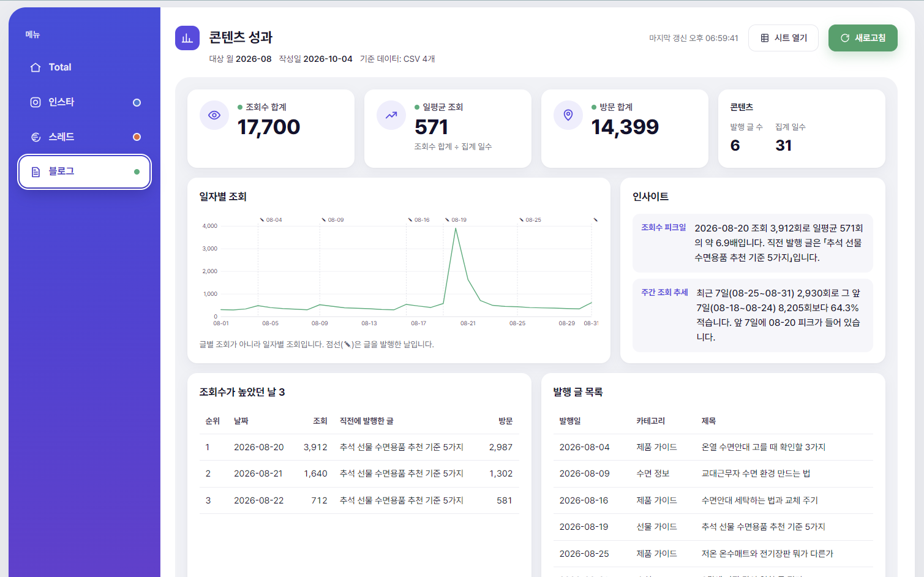Click the post title 온열 수면안대 고를 때 확인할 3가지

764,447
